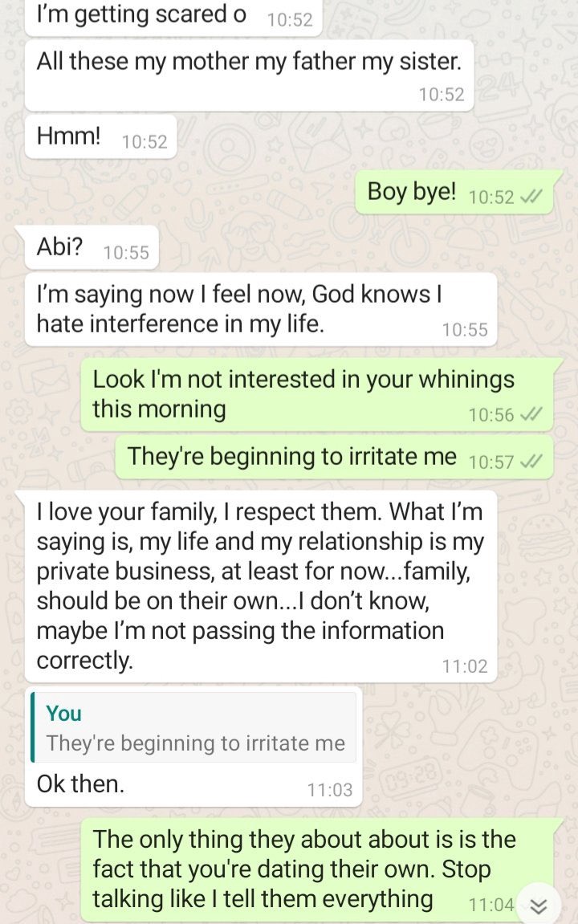Select the 'Abi?' received message
578x924 pixels.
tap(92, 247)
